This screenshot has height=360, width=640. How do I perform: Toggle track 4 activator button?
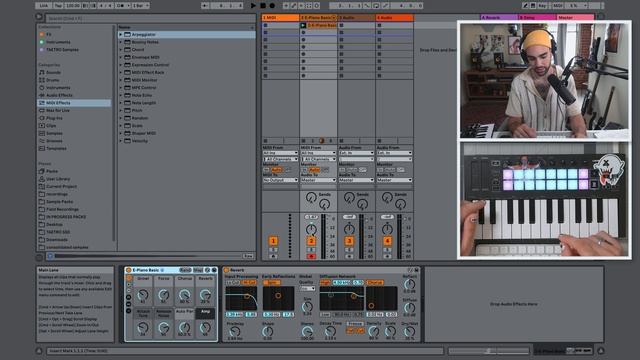point(387,241)
